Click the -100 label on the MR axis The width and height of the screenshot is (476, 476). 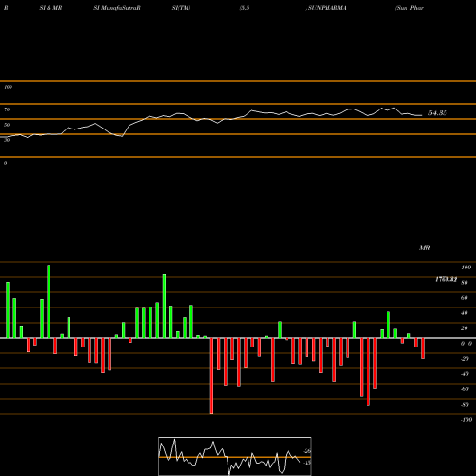click(x=466, y=420)
